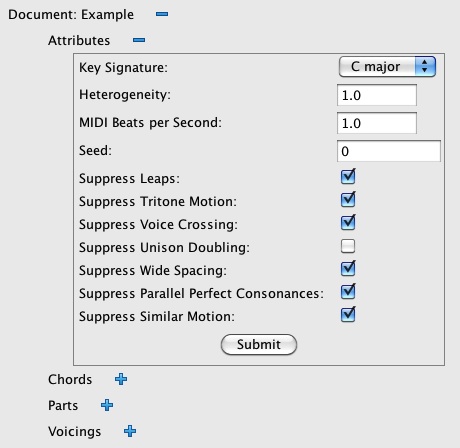Disable Suppress Voice Crossing checkbox
The height and width of the screenshot is (448, 460).
pos(348,223)
